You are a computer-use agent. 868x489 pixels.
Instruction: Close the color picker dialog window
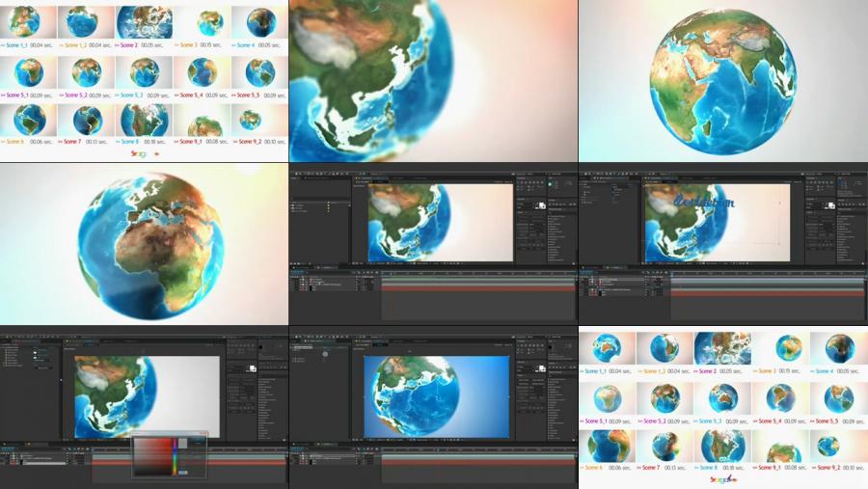[203, 433]
